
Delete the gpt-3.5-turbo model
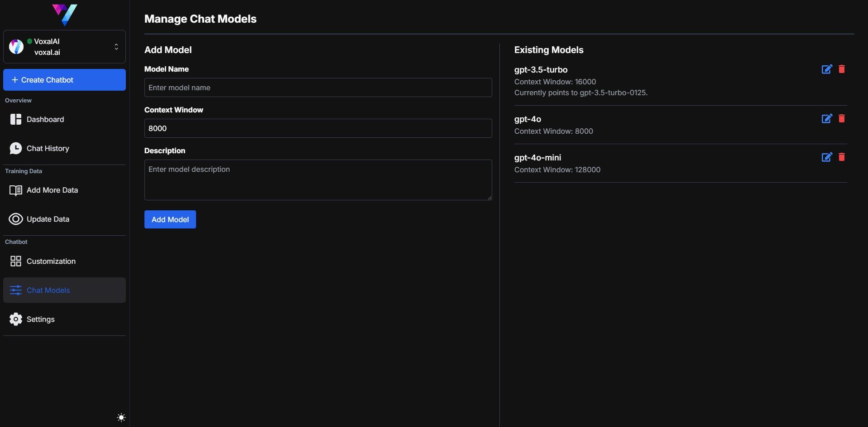(842, 69)
